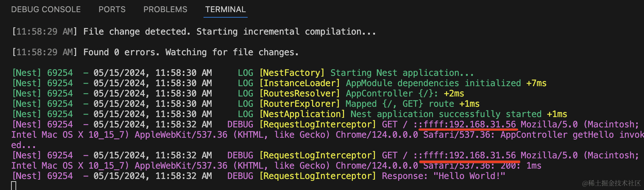Click the "Nest application successfully started" text
Image resolution: width=644 pixels, height=190 pixels.
pyautogui.click(x=446, y=114)
